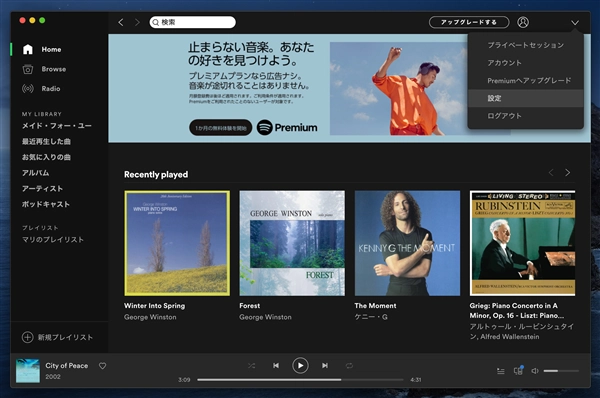
Task: Click 新規プレイリスト label
Action: point(65,337)
